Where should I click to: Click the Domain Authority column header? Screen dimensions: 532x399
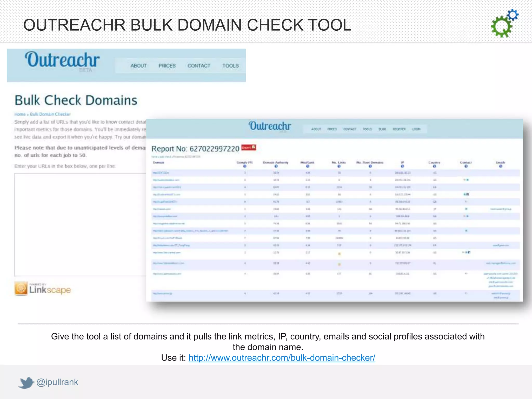click(276, 163)
